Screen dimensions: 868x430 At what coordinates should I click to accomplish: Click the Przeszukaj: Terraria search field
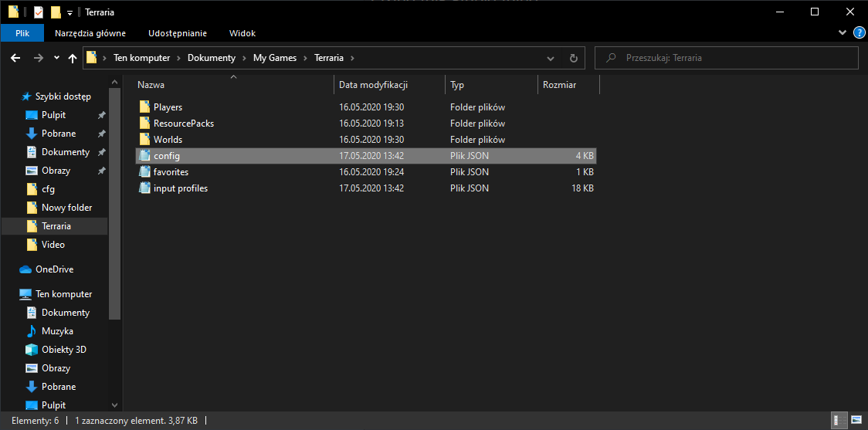(734, 58)
